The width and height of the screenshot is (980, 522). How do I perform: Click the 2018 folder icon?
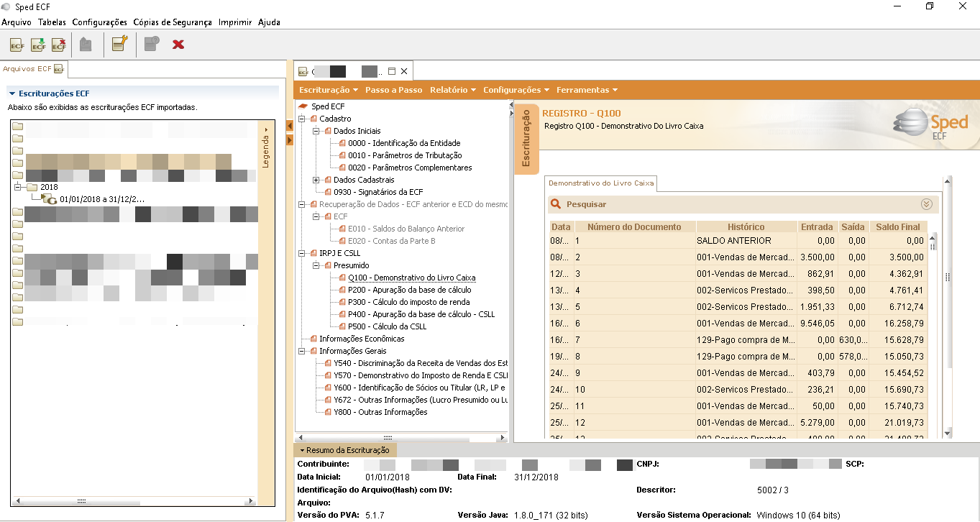coord(32,187)
